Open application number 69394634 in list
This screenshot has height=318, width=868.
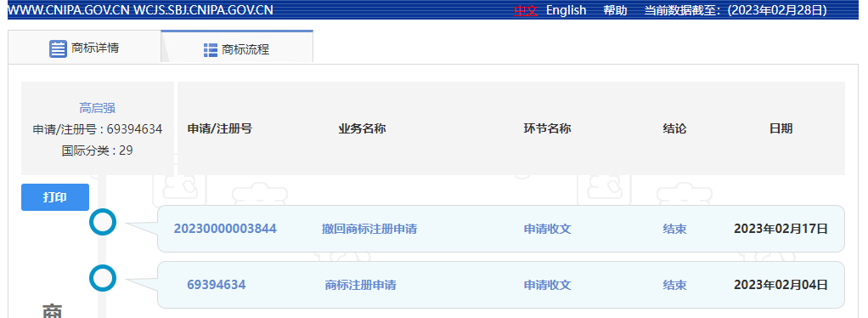(216, 285)
